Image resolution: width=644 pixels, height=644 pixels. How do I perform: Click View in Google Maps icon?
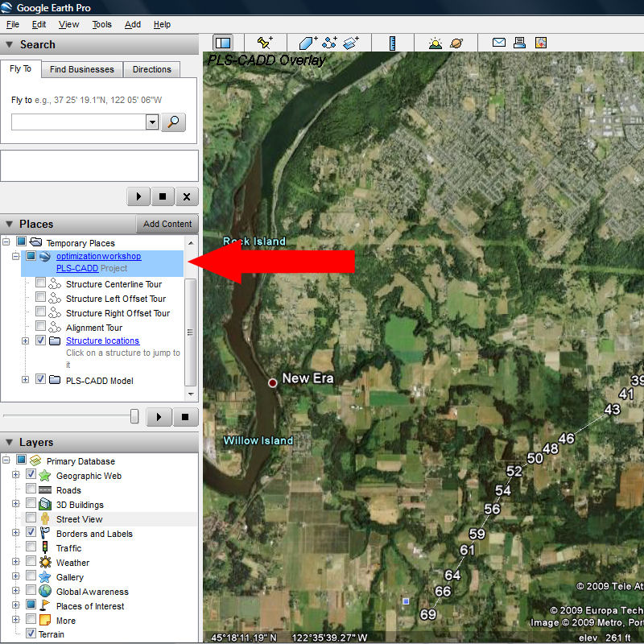[540, 43]
